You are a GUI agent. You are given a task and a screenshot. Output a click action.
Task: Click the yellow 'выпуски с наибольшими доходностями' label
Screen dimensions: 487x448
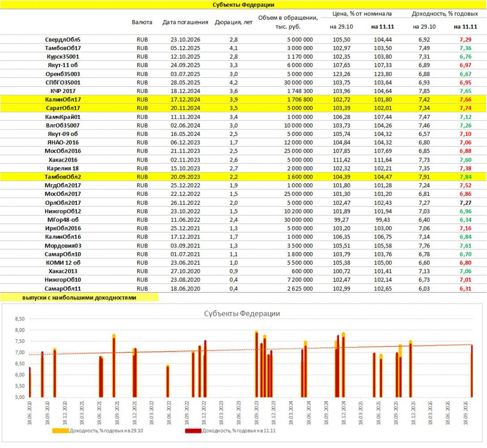[79, 298]
